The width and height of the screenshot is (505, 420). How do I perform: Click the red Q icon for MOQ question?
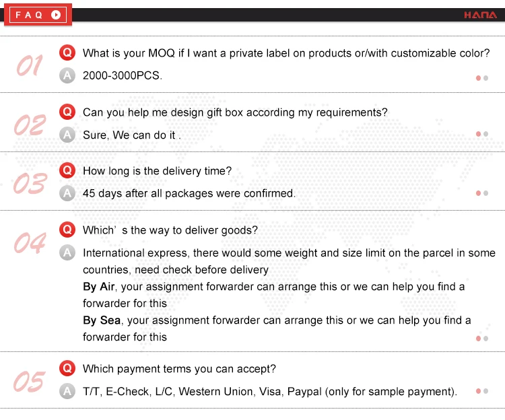(67, 53)
